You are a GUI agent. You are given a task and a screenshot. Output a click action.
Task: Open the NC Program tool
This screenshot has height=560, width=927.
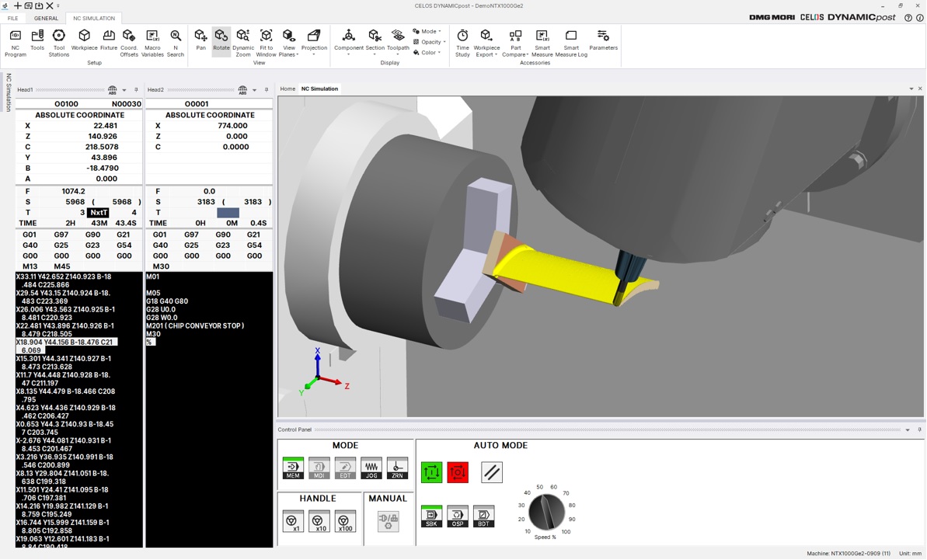pyautogui.click(x=16, y=43)
